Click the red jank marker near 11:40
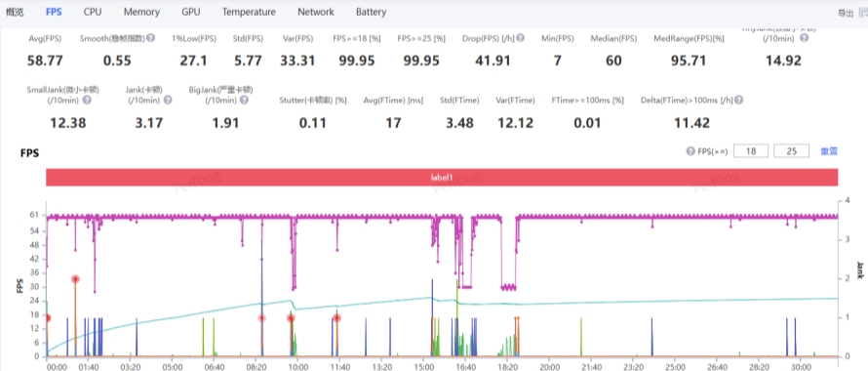 point(336,318)
